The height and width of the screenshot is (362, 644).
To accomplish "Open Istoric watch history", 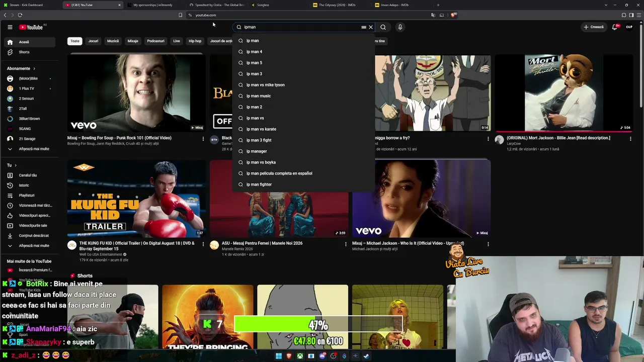I will pos(30,186).
